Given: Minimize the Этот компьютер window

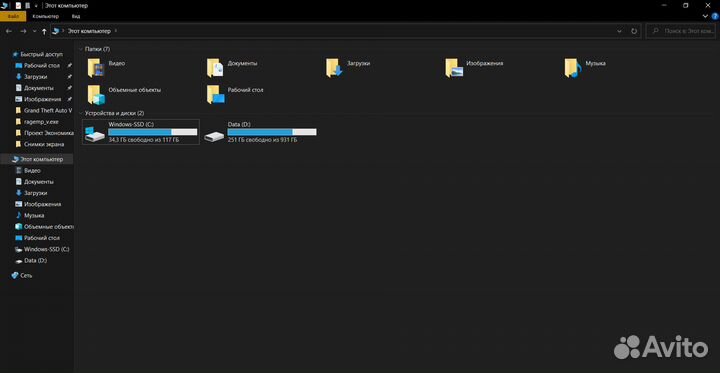Looking at the screenshot, I should 664,5.
